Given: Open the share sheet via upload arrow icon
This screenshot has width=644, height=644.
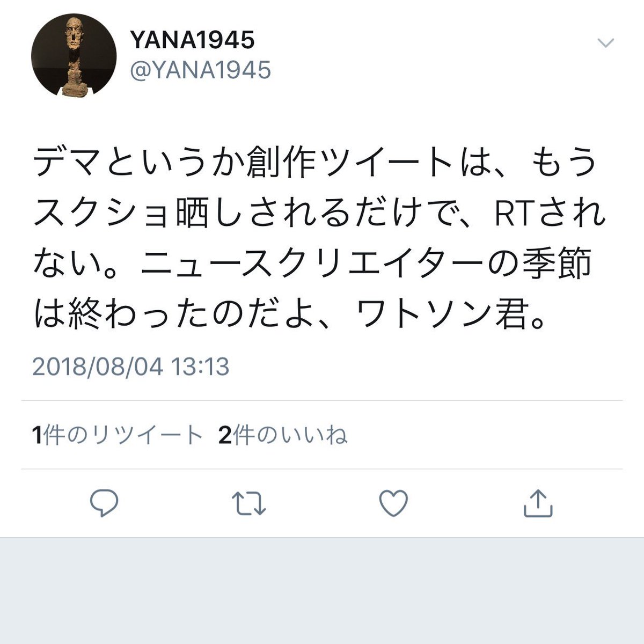Looking at the screenshot, I should pos(538,503).
